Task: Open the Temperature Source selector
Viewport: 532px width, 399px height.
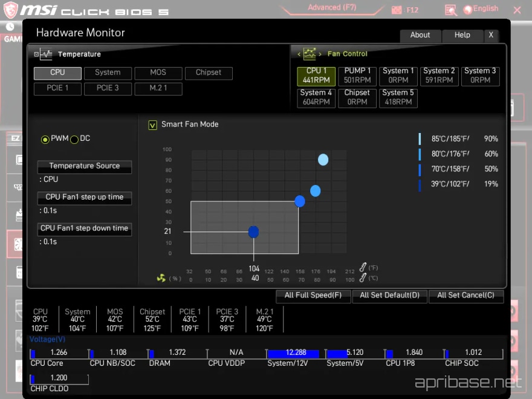Action: click(x=85, y=167)
